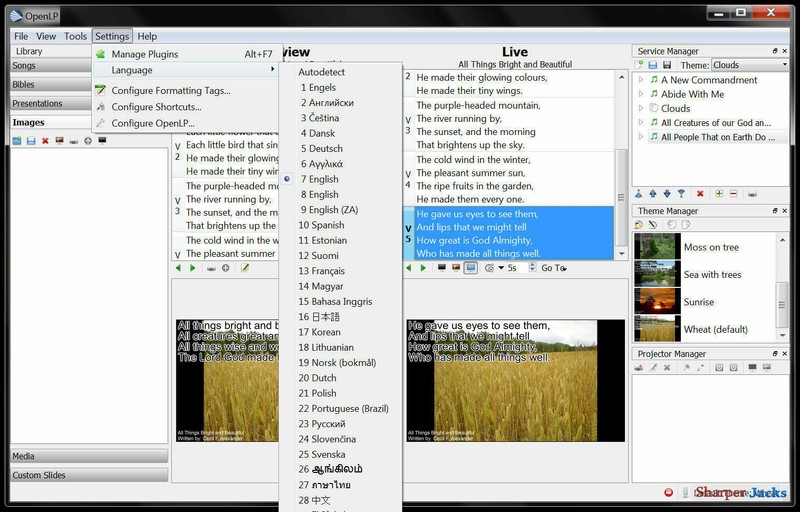Expand Clouds service item
This screenshot has height=512, width=800.
click(641, 108)
